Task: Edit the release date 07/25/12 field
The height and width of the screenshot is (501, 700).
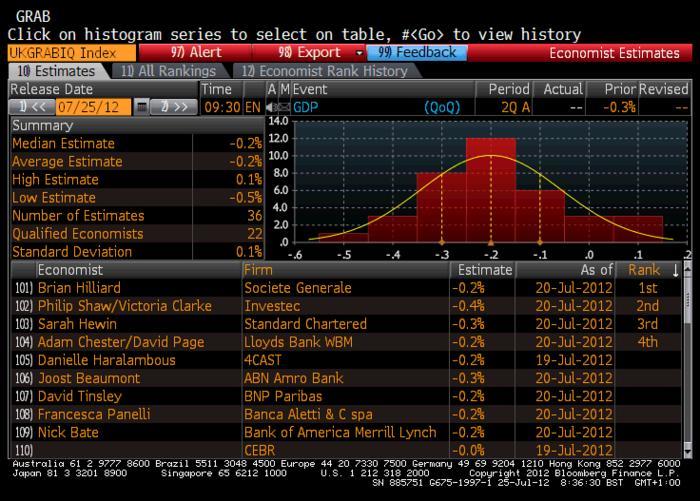Action: (x=93, y=107)
